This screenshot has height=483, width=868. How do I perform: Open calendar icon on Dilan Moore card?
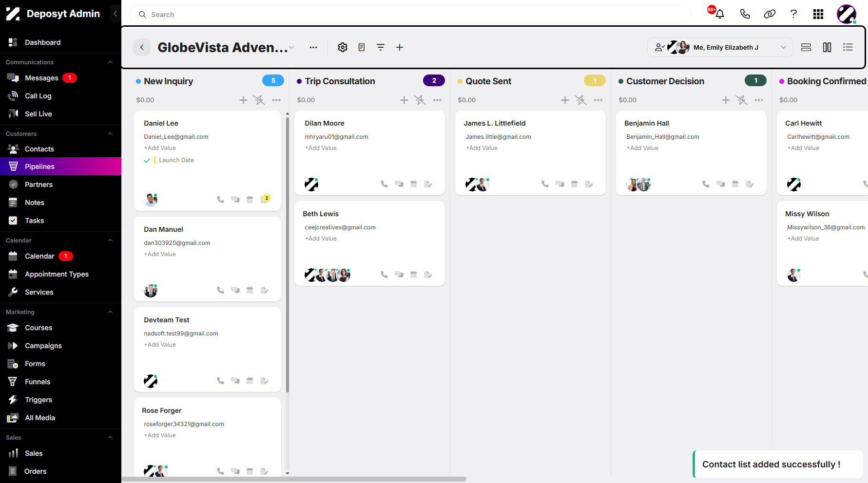point(413,184)
